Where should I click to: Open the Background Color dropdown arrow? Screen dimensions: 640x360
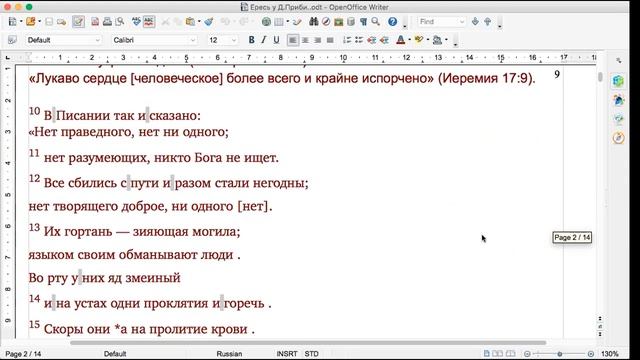coord(446,40)
